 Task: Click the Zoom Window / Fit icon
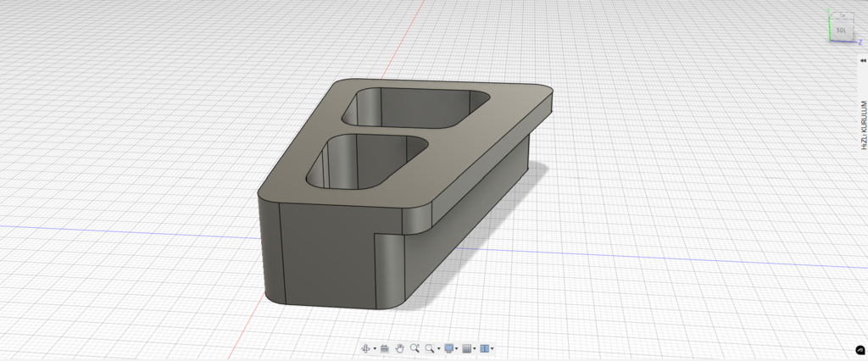tap(430, 348)
